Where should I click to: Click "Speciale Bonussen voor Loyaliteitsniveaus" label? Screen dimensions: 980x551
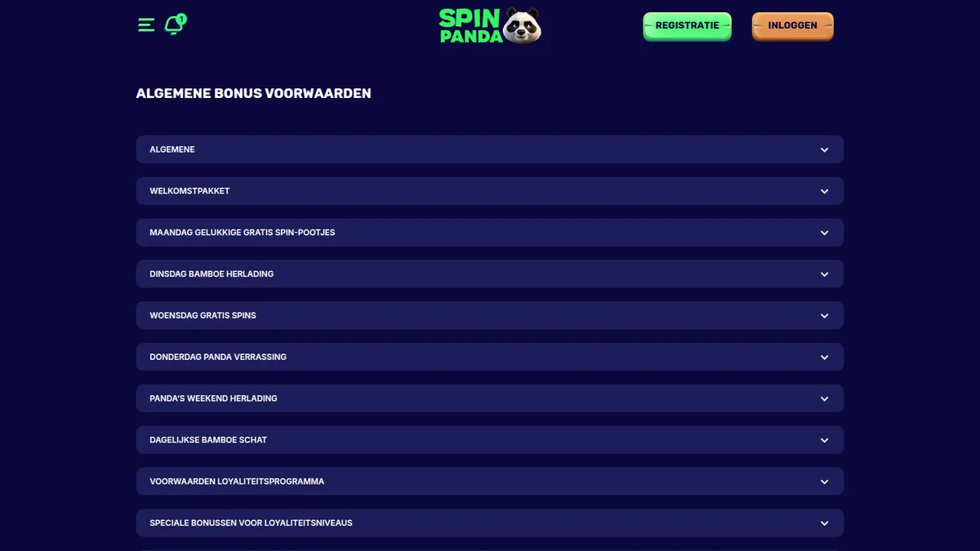(x=251, y=522)
